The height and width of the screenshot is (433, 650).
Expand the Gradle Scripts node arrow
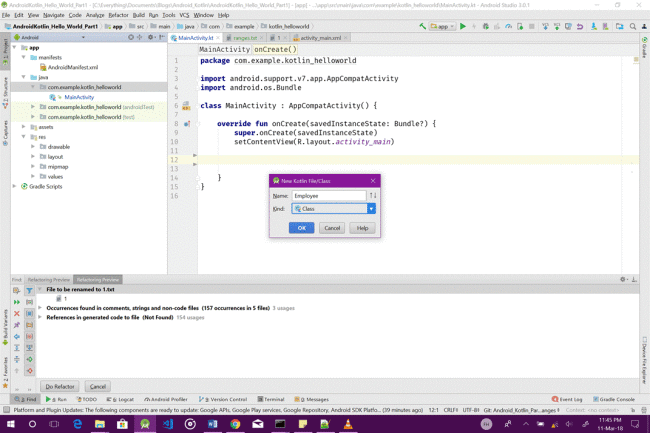15,186
